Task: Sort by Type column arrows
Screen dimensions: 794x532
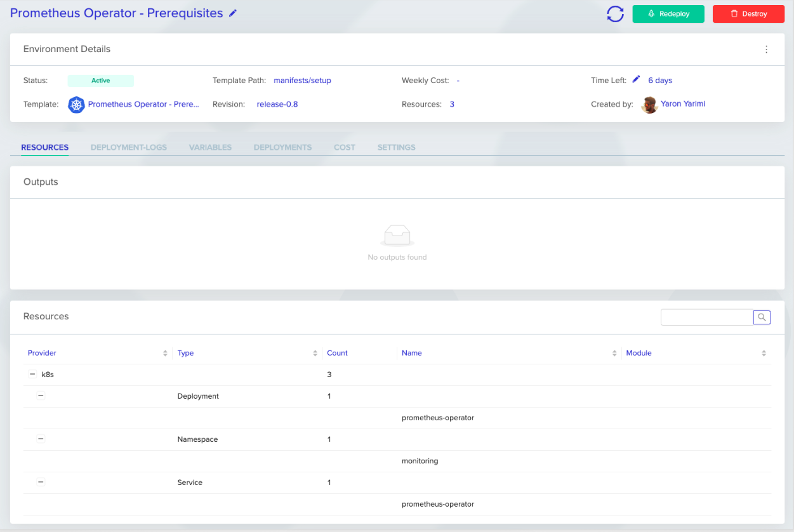Action: (315, 353)
